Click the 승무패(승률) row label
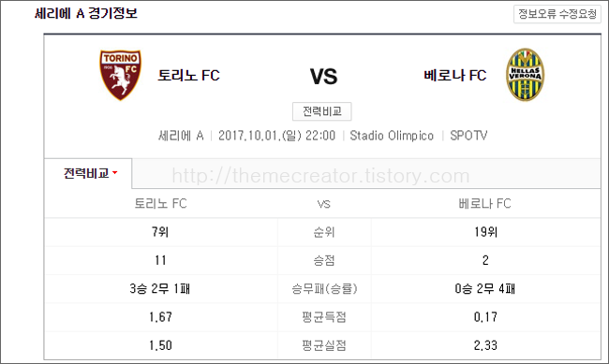Viewport: 609px width, 364px height. pos(324,289)
